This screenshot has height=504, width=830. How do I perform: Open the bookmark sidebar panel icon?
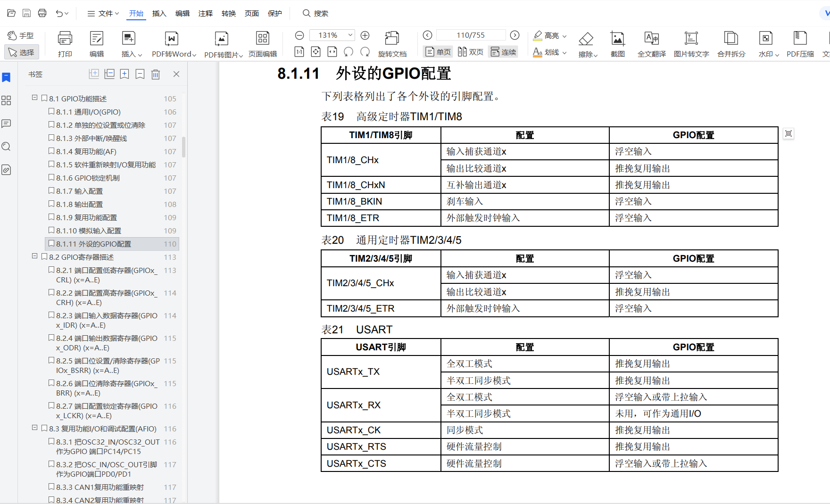click(7, 77)
